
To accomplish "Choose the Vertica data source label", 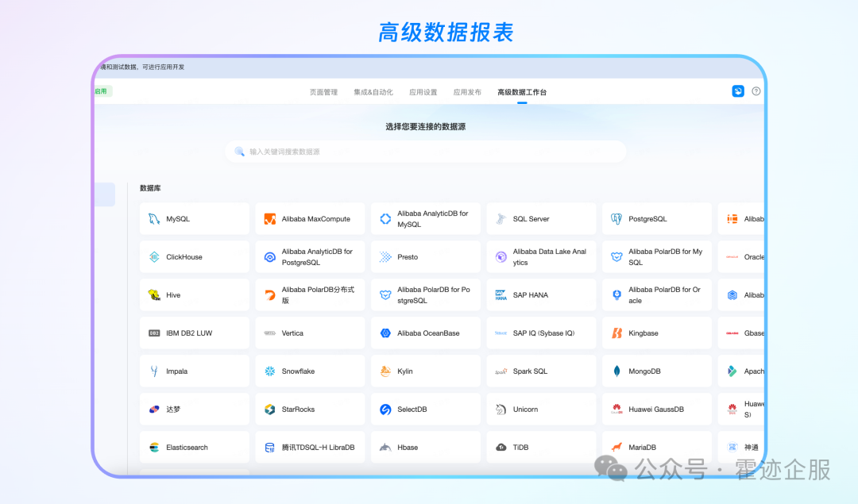I will pos(292,333).
